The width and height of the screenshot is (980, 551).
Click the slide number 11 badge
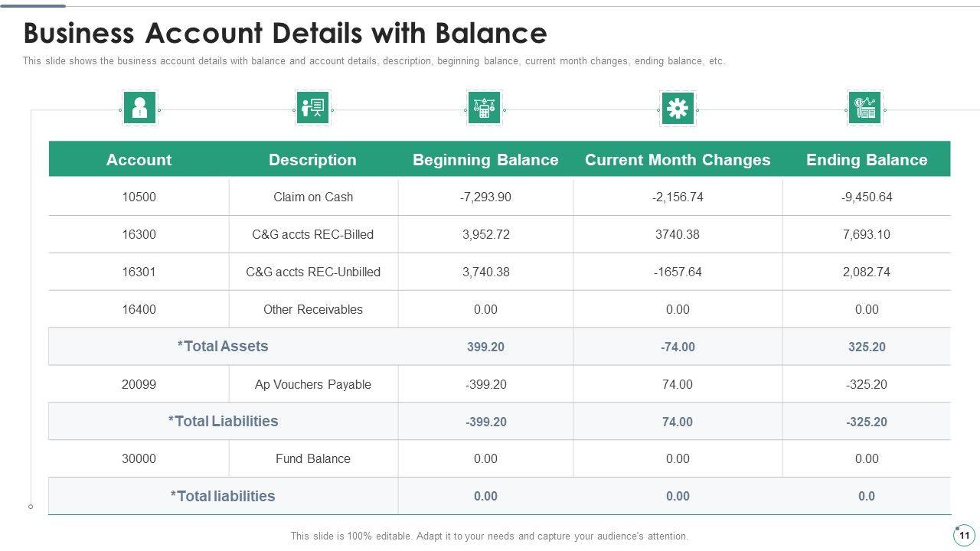coord(963,534)
